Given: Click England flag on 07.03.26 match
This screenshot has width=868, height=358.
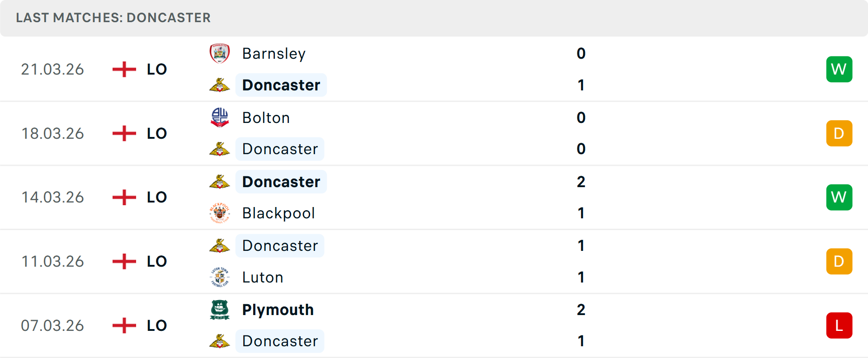Looking at the screenshot, I should pyautogui.click(x=124, y=325).
